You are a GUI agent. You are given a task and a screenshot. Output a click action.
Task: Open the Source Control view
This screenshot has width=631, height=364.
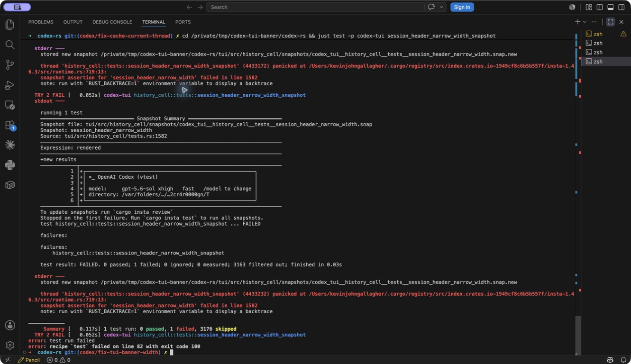(10, 65)
